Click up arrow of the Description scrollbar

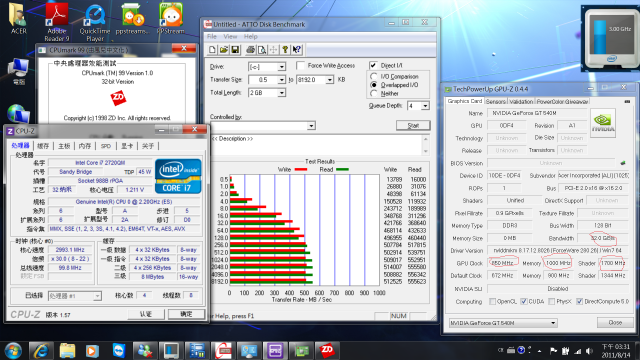tap(426, 139)
